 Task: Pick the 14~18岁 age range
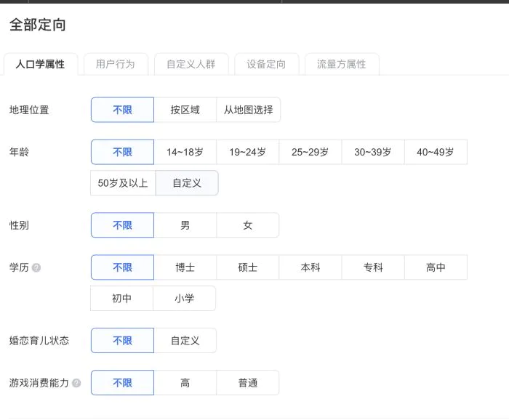pos(185,152)
